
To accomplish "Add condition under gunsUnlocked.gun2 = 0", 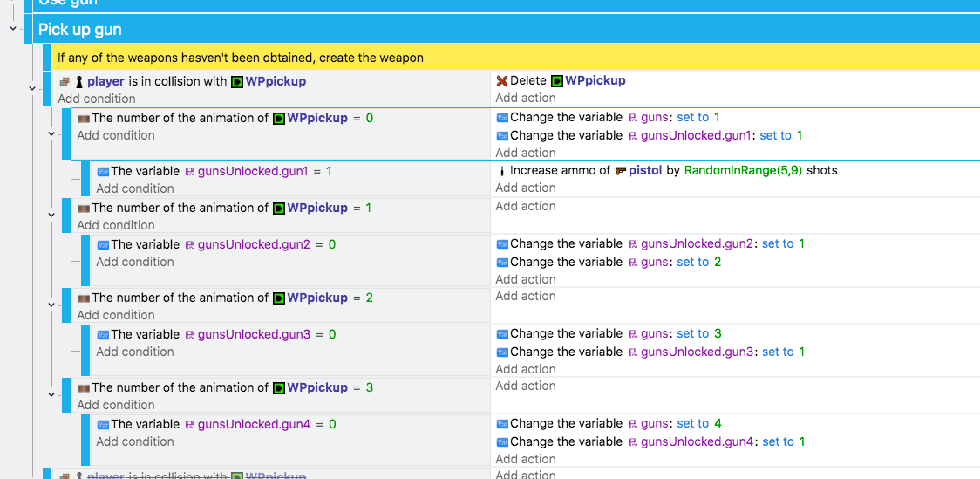I will click(x=135, y=262).
